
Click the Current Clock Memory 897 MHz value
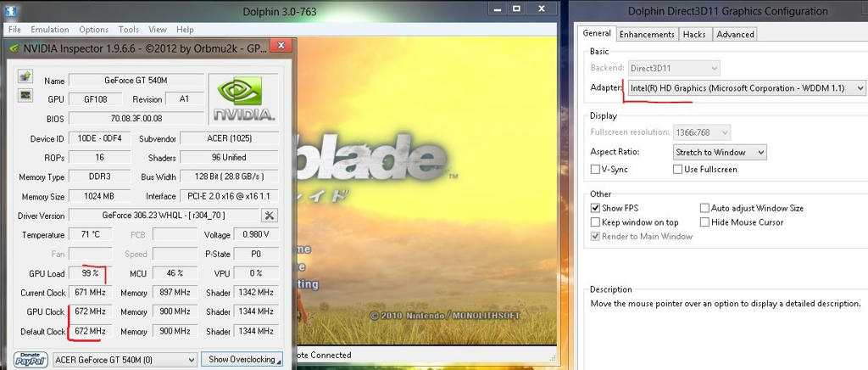click(175, 293)
